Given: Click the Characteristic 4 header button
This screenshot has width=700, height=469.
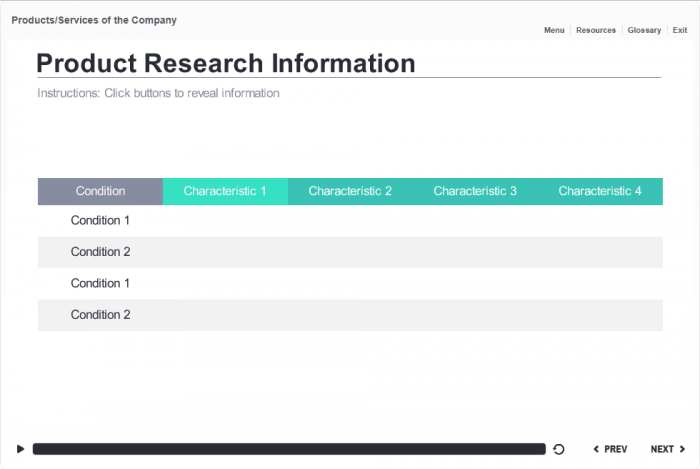Looking at the screenshot, I should tap(600, 191).
